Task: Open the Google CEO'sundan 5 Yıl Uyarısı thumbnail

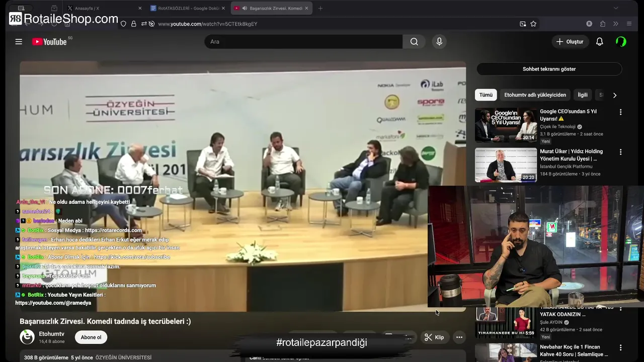Action: coord(506,125)
